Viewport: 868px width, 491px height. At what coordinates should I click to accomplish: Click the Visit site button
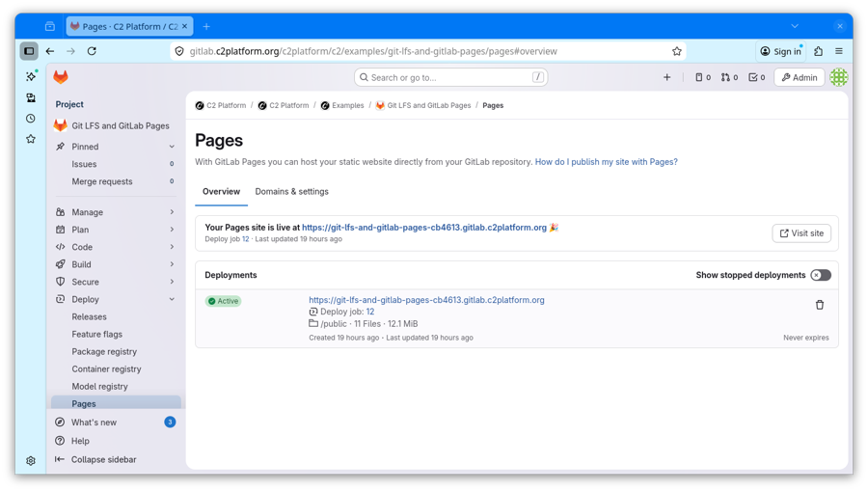pos(800,233)
